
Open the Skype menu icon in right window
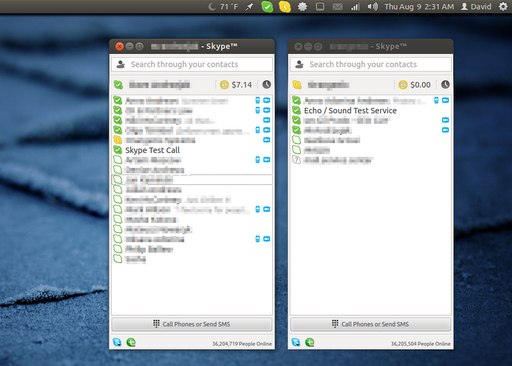tap(296, 342)
